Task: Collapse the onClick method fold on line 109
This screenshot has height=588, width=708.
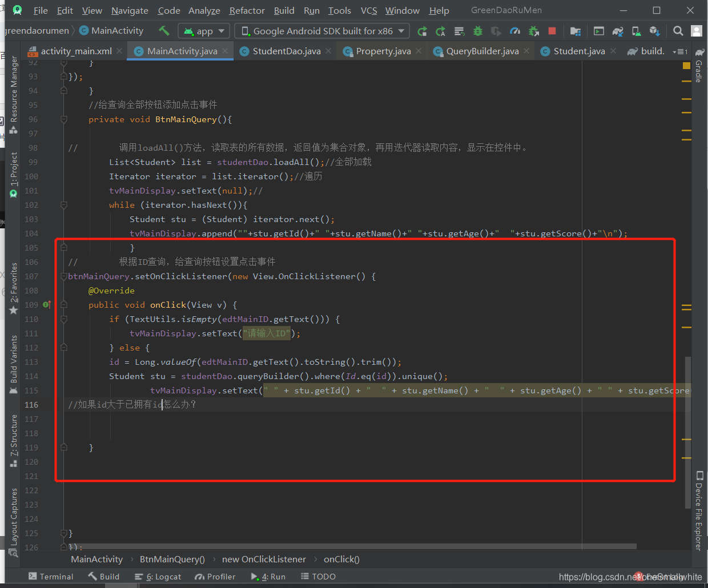Action: coord(64,305)
